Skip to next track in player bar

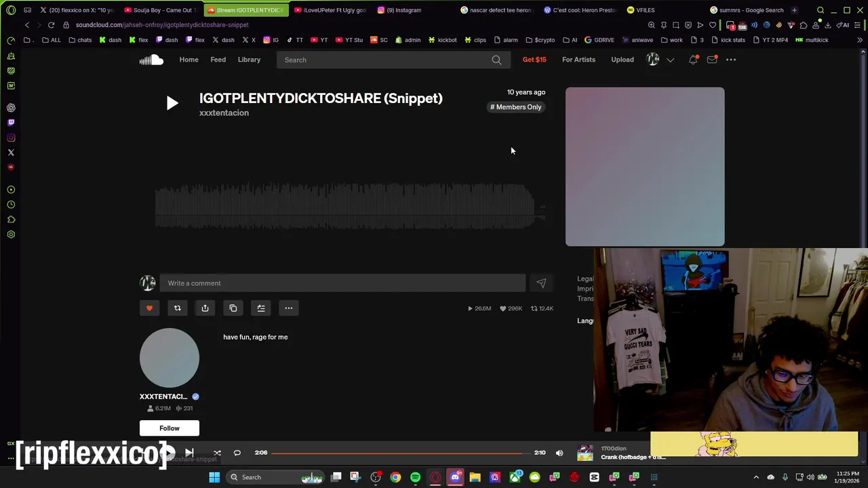(189, 453)
